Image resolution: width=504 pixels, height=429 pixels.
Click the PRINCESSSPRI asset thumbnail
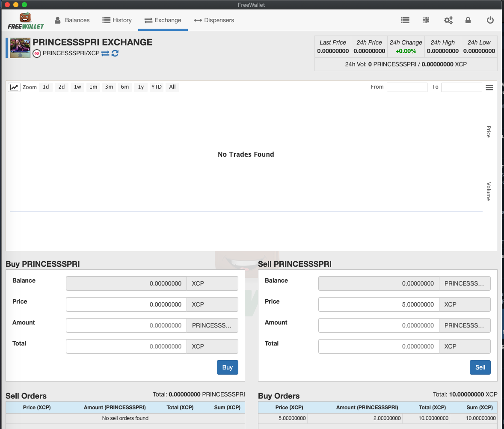click(20, 48)
